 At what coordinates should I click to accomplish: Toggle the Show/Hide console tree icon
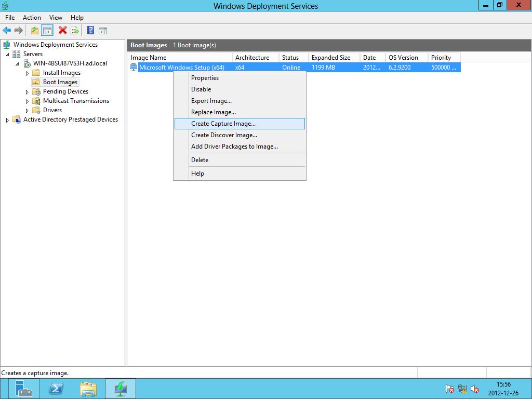pyautogui.click(x=47, y=31)
